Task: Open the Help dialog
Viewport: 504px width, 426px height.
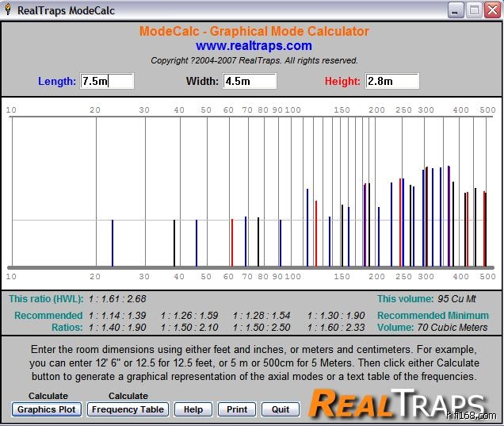Action: pos(193,409)
